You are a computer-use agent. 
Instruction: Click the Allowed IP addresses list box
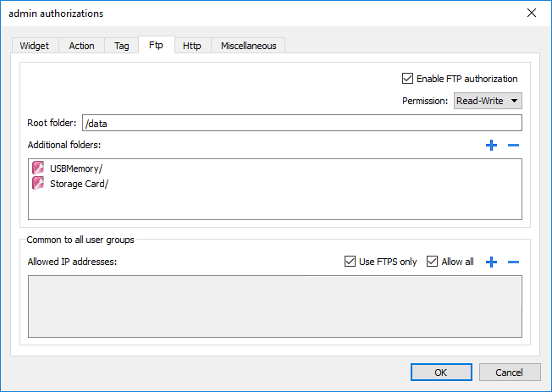(275, 306)
